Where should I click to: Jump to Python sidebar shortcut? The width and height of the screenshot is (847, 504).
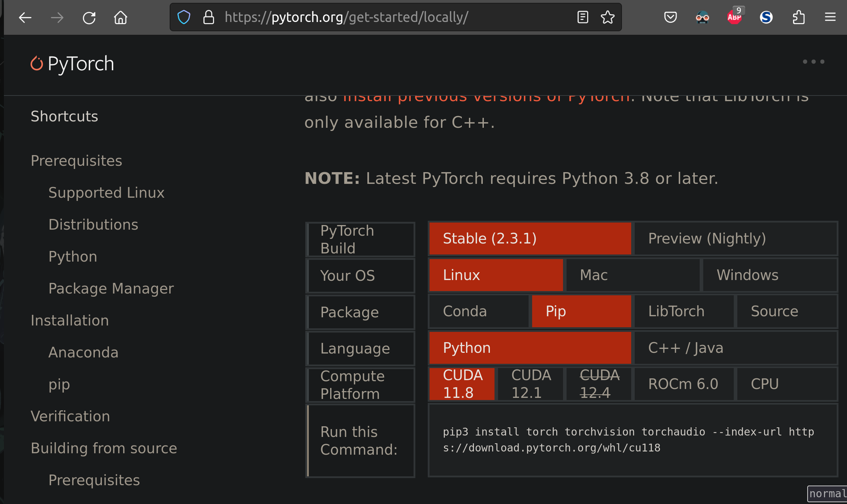[x=73, y=257]
